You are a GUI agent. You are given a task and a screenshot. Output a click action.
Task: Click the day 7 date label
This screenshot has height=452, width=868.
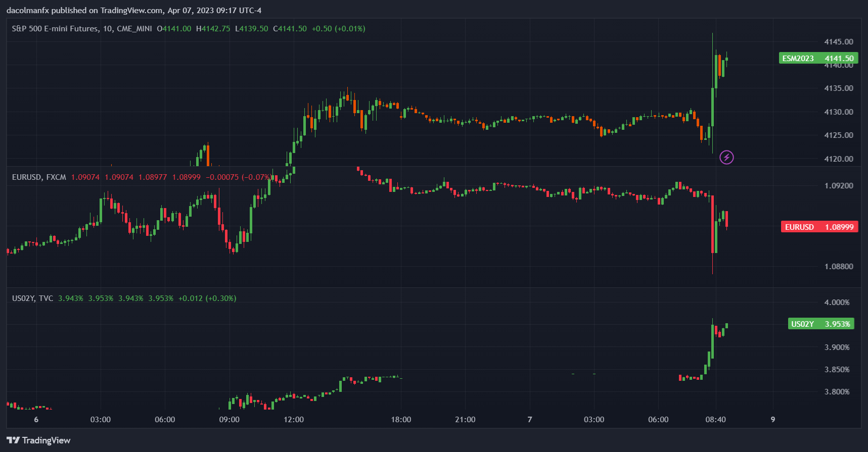point(530,420)
